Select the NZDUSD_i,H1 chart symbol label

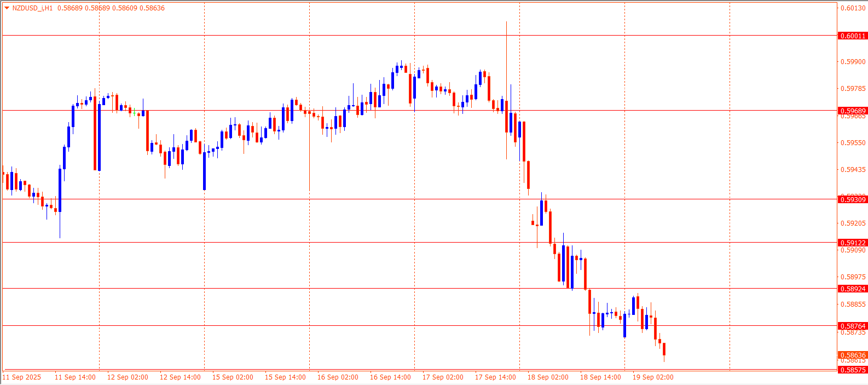(x=32, y=8)
